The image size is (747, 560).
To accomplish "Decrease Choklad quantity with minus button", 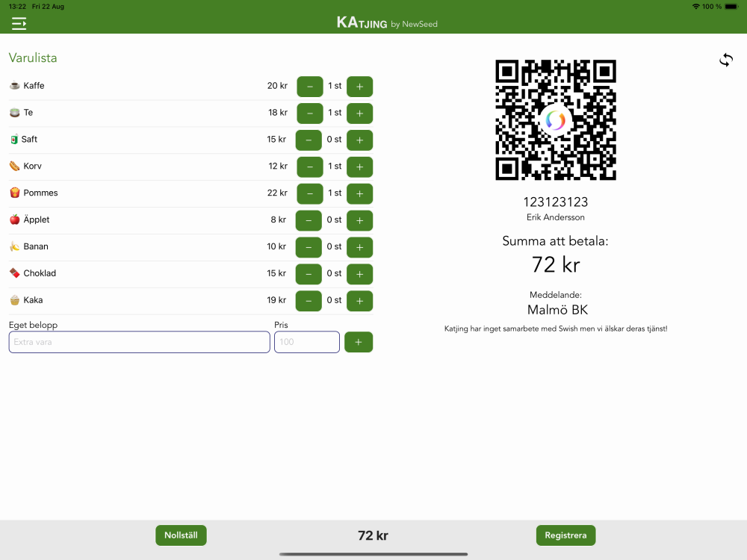I will click(309, 274).
